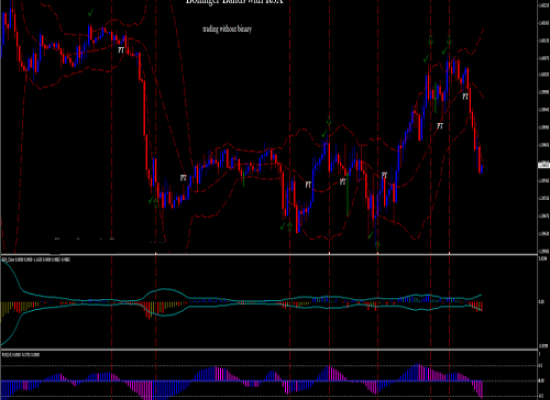This screenshot has width=550, height=400.
Task: Select the divider between main chart and first indicator
Action: [x=269, y=254]
